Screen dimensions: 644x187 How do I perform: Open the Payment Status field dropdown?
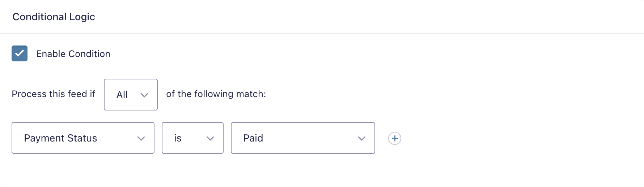click(x=83, y=138)
